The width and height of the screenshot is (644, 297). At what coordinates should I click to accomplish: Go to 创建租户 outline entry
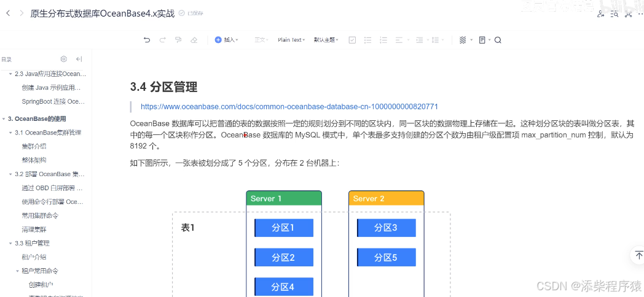coord(41,284)
